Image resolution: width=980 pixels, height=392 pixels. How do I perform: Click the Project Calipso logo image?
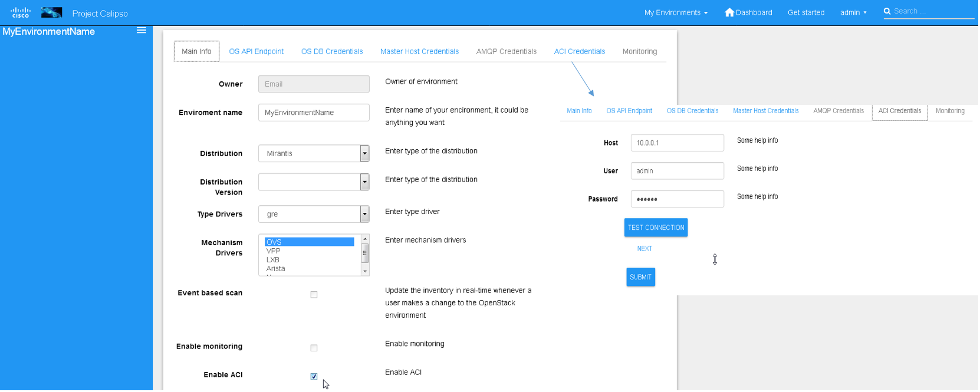[x=51, y=12]
